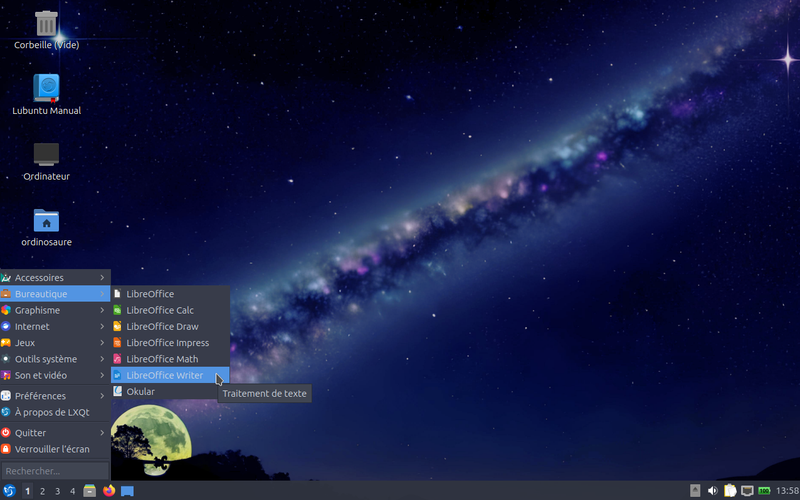Screen dimensions: 800x500
Task: Expand the Quitter submenu
Action: pyautogui.click(x=55, y=433)
